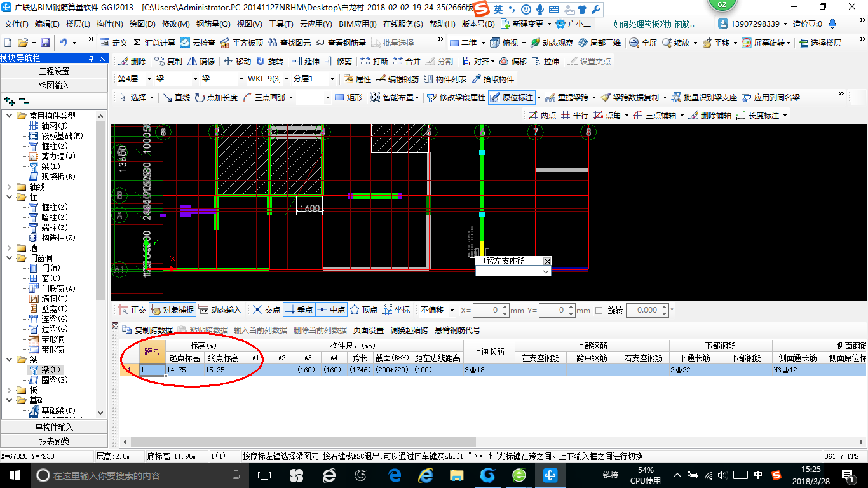Toggle 交点 intersection snap

click(x=266, y=310)
